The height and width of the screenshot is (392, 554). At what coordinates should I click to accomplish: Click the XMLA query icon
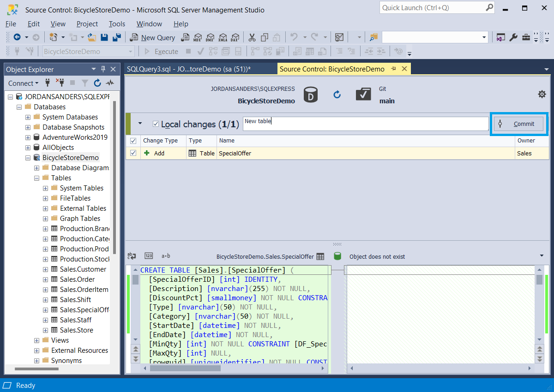(223, 37)
